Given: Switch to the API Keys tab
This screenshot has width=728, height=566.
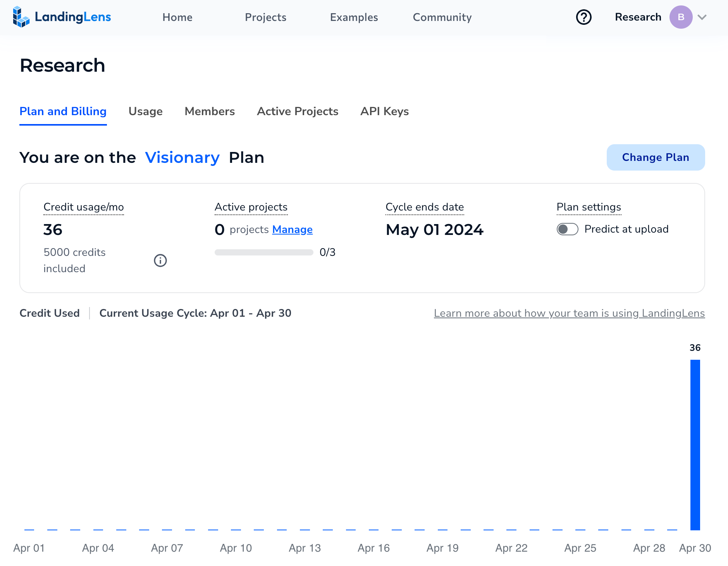Looking at the screenshot, I should tap(384, 112).
